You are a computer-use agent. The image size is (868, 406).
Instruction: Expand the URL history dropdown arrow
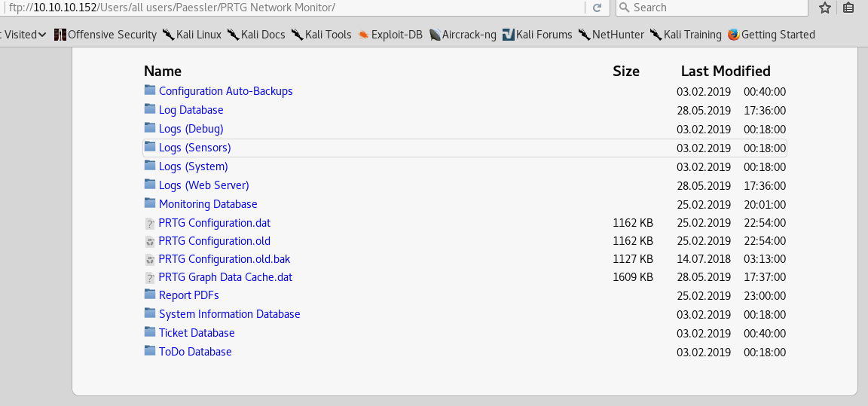576,8
